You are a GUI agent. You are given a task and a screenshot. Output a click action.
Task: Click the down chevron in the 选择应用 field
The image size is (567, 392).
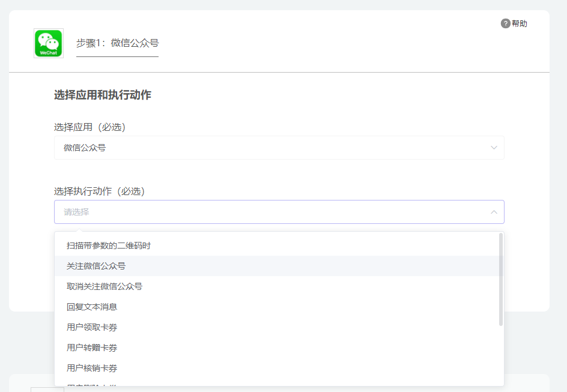494,148
